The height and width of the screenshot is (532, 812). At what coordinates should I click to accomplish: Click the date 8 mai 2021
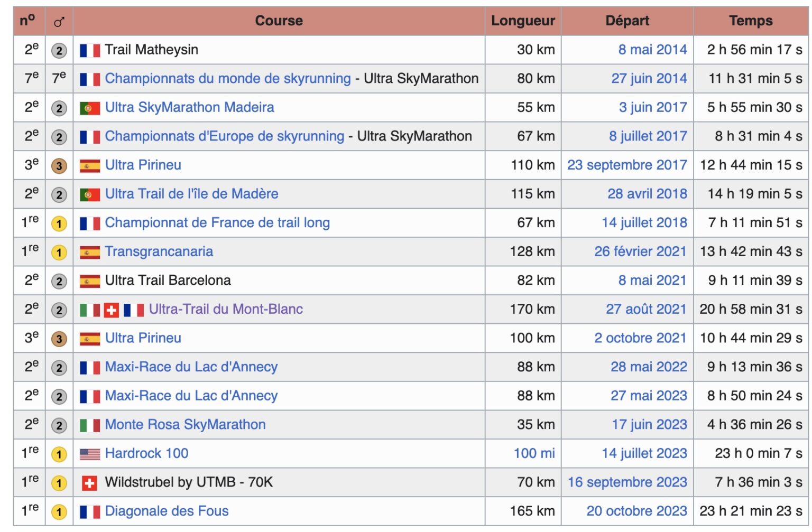click(653, 281)
